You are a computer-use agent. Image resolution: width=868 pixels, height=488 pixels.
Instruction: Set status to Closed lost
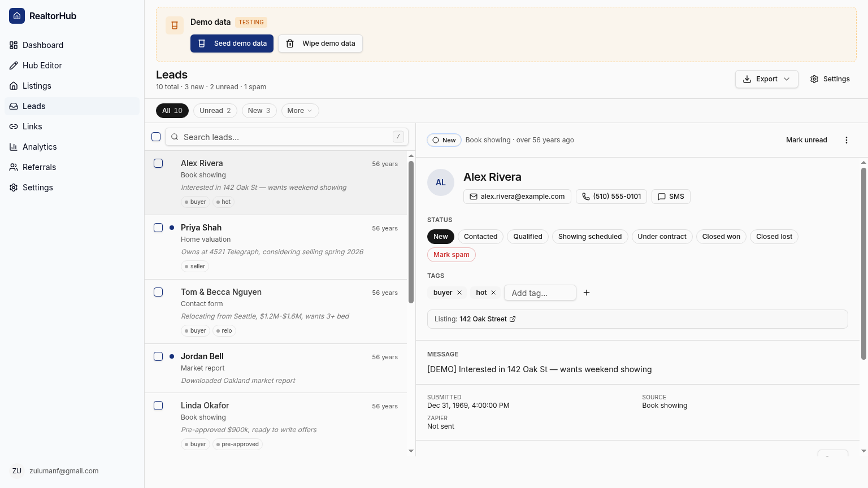click(774, 237)
